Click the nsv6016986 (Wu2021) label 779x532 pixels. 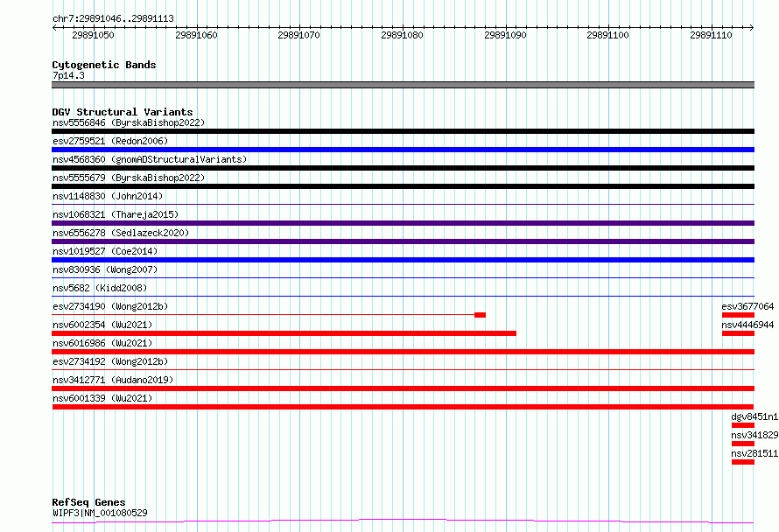[x=102, y=343]
